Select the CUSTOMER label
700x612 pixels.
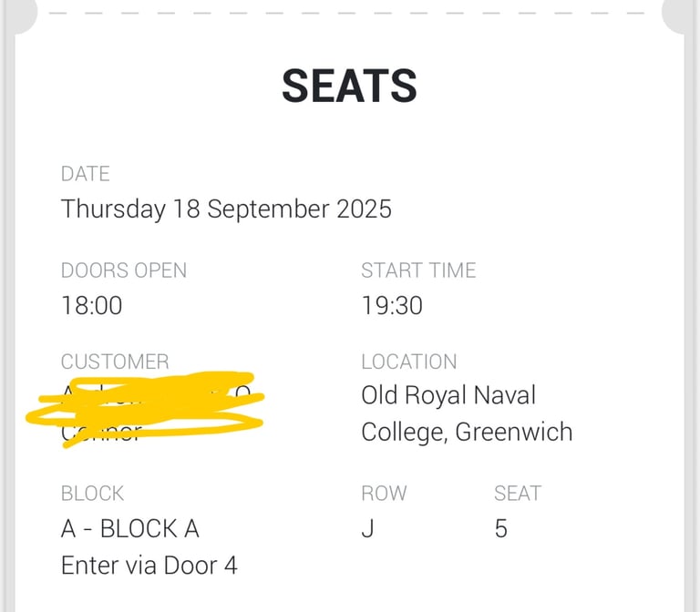click(115, 362)
